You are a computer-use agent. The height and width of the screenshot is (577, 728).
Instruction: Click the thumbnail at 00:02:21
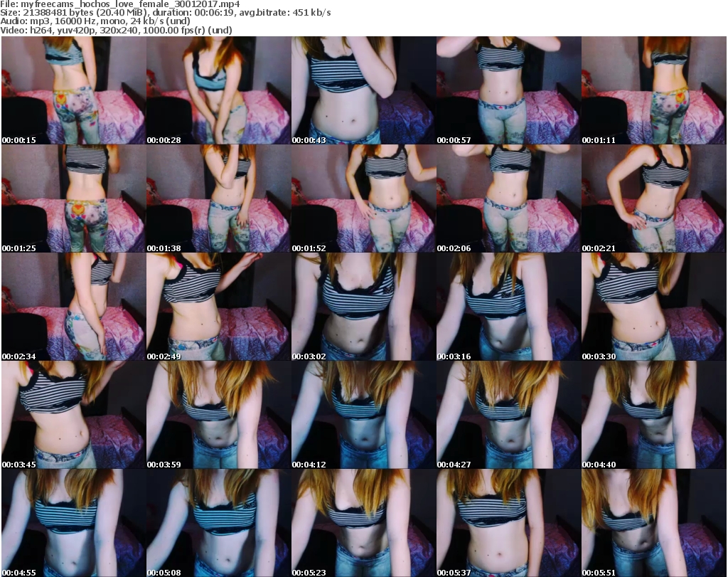point(654,198)
